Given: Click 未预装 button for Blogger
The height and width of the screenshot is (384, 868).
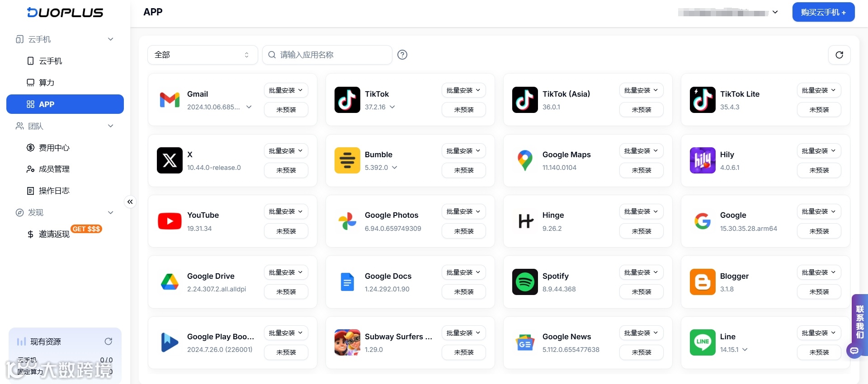Looking at the screenshot, I should click(819, 292).
